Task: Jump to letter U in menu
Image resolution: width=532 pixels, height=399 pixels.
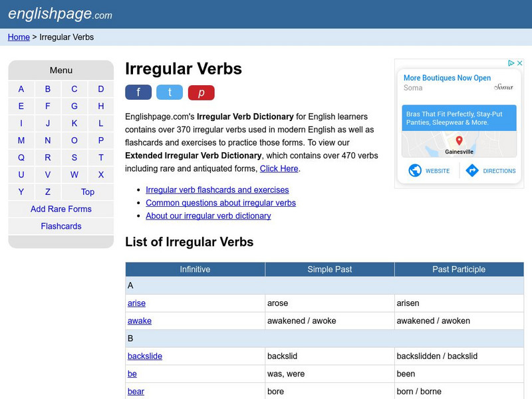Action: tap(21, 175)
